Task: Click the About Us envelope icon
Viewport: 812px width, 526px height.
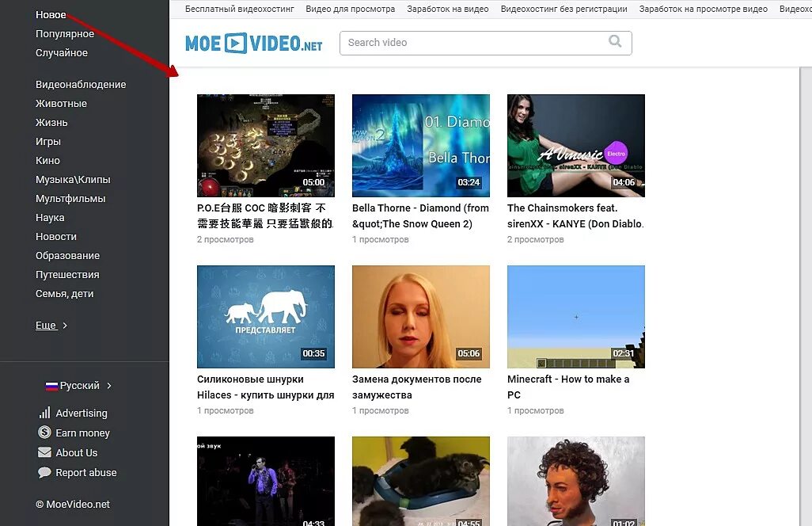Action: click(44, 452)
